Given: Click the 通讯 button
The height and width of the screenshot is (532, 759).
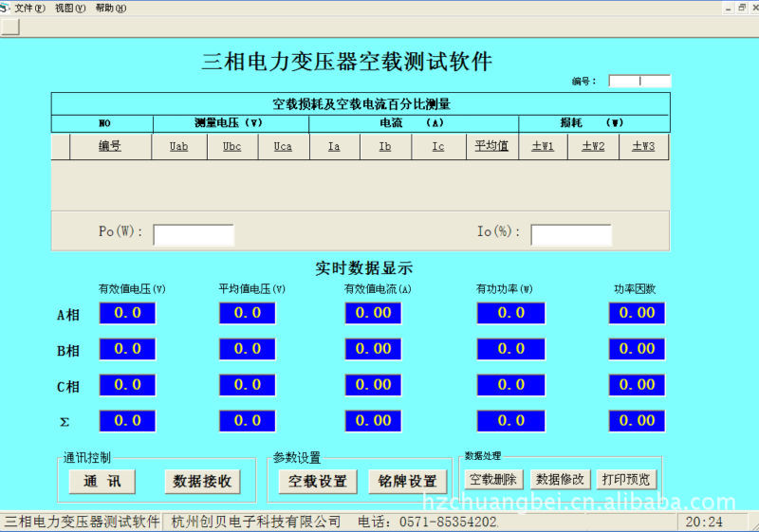Looking at the screenshot, I should click(102, 482).
